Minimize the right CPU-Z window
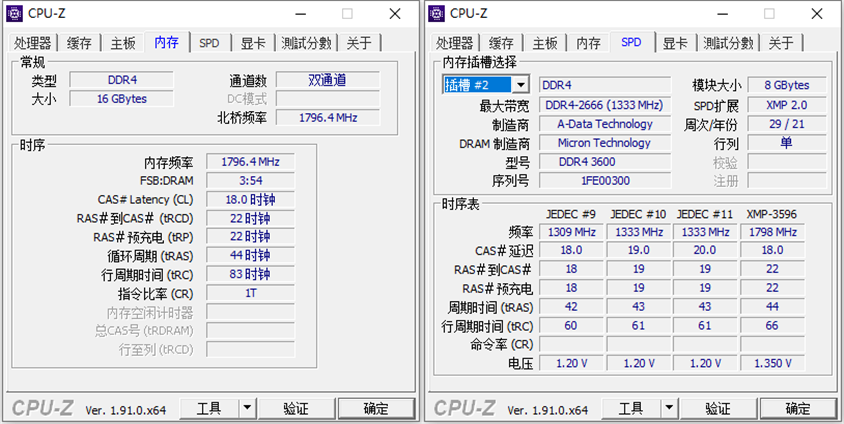844x424 pixels. point(721,14)
